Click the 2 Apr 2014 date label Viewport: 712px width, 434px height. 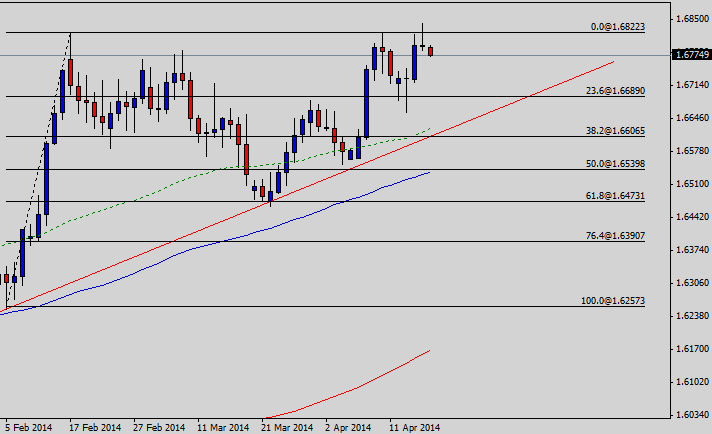point(350,426)
